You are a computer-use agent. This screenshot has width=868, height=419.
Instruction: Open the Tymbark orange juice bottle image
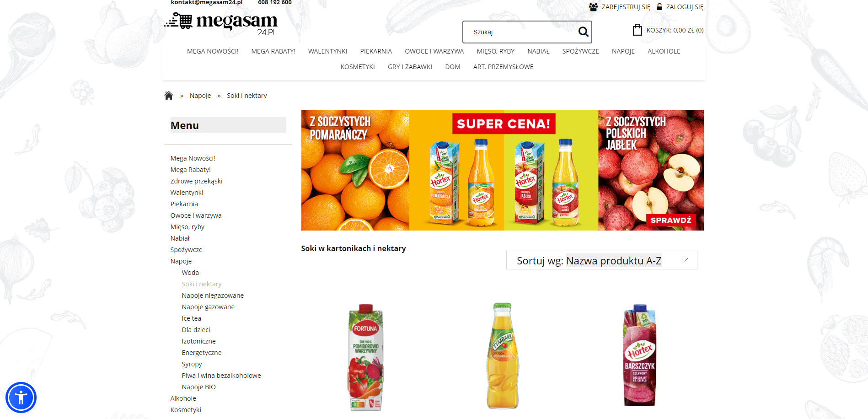[502, 355]
